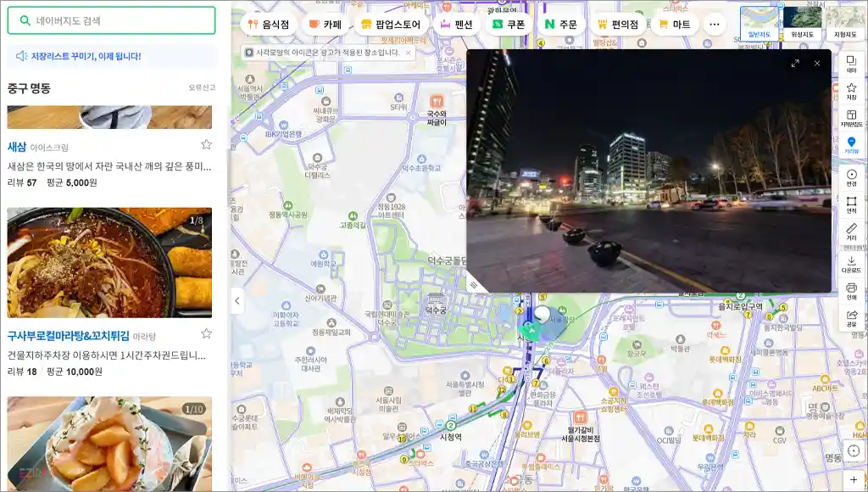Click the green magnifier search icon
Viewport: 868px width, 492px height.
point(25,20)
